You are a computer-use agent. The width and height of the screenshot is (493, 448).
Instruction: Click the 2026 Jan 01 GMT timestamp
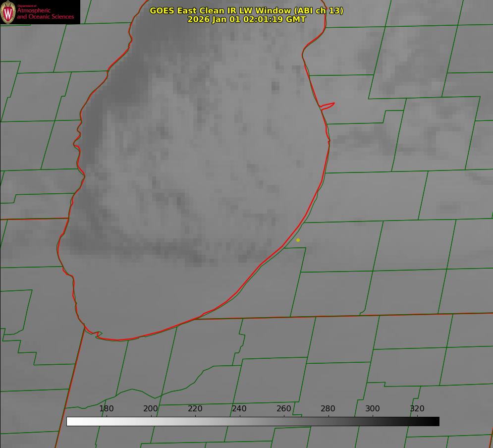coord(246,19)
